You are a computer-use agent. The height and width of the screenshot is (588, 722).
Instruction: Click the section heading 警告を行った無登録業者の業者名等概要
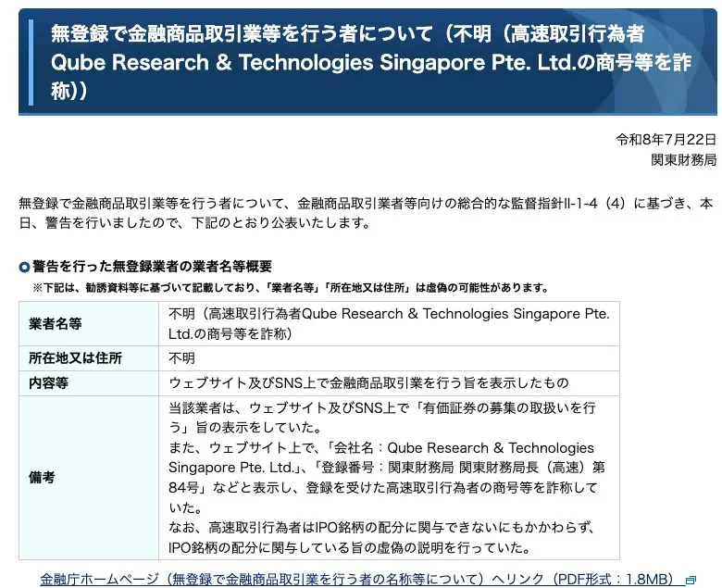click(152, 267)
